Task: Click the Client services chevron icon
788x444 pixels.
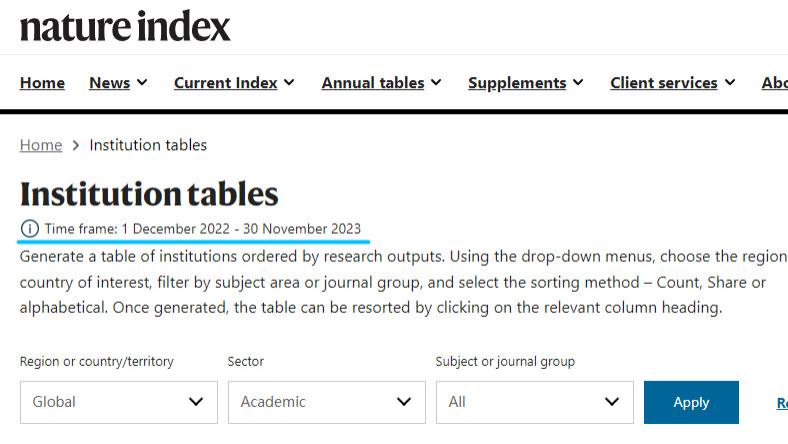Action: click(x=730, y=82)
